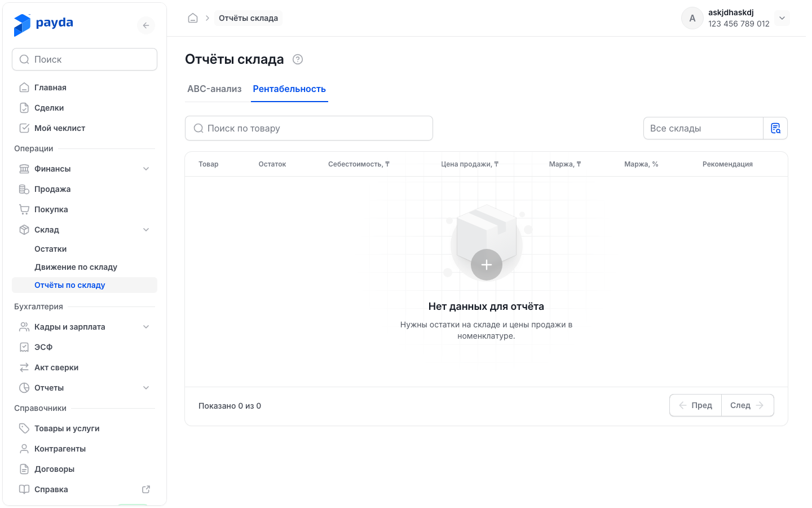Click the ЭСФ icon in sidebar
Image resolution: width=812 pixels, height=508 pixels.
24,347
